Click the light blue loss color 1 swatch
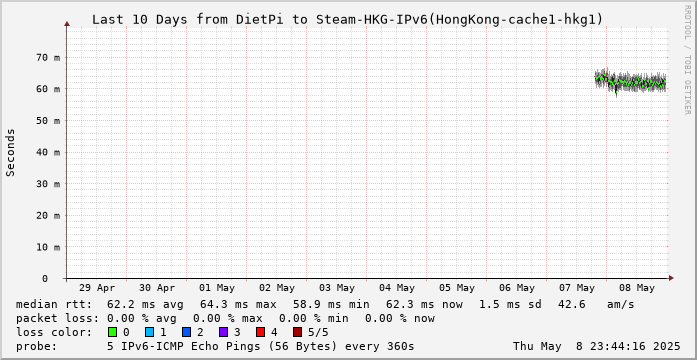697x360 pixels. pos(149,332)
